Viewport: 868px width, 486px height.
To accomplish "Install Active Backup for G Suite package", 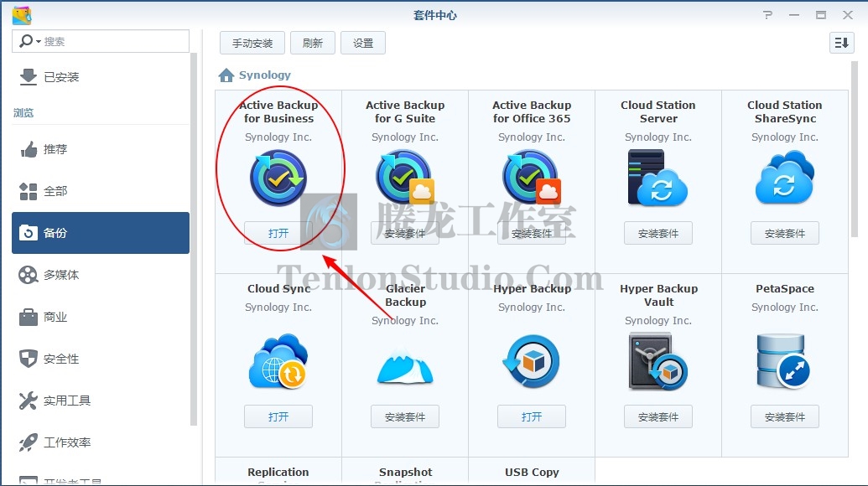I will coord(405,233).
